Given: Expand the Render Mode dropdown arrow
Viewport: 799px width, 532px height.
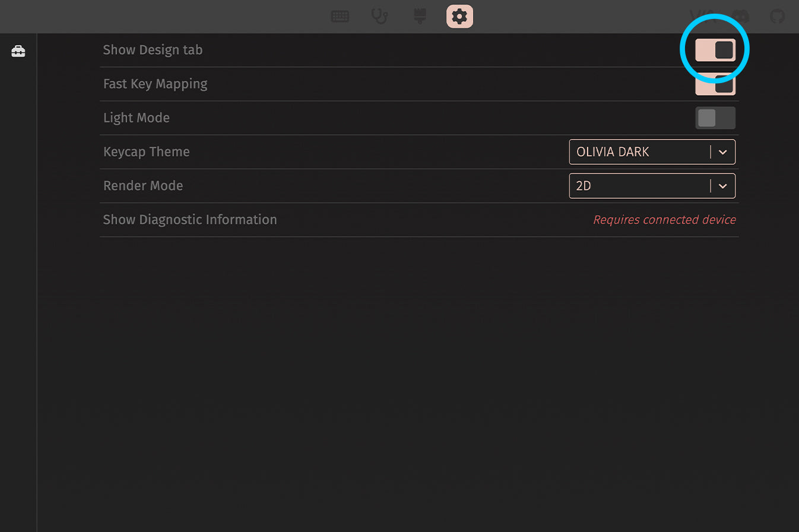Looking at the screenshot, I should click(722, 186).
